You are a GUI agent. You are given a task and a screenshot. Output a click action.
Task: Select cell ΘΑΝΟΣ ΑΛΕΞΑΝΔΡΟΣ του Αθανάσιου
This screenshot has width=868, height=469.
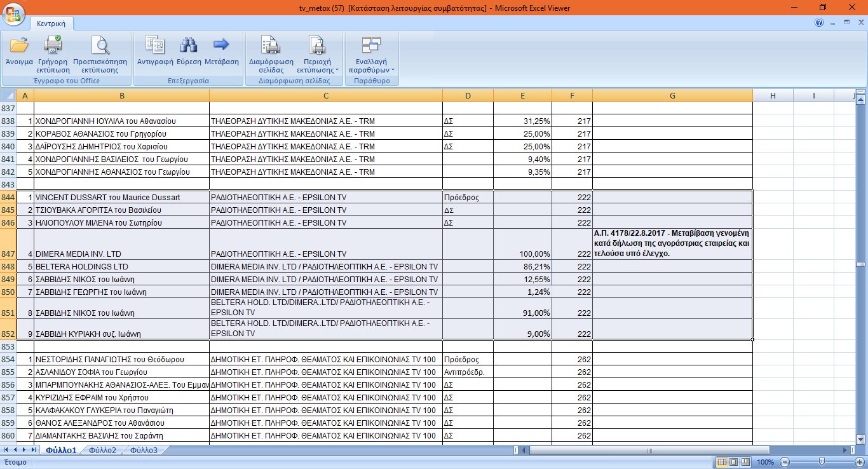click(x=121, y=423)
